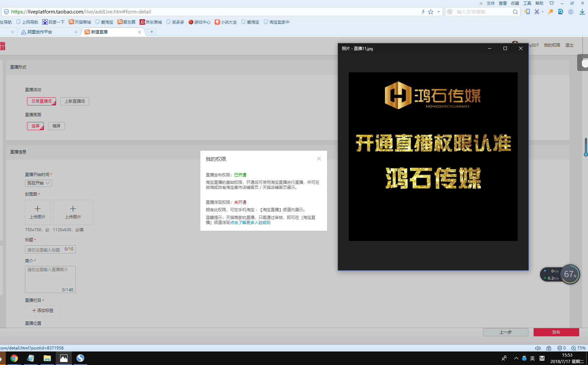Open the 天猫商城 bookmark
Screen dimensions: 588x365
coord(80,22)
